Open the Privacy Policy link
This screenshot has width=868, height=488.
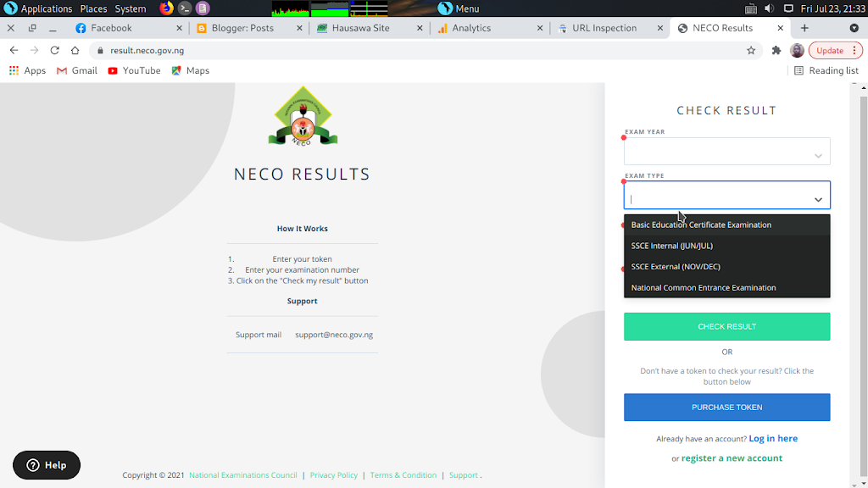(x=334, y=475)
